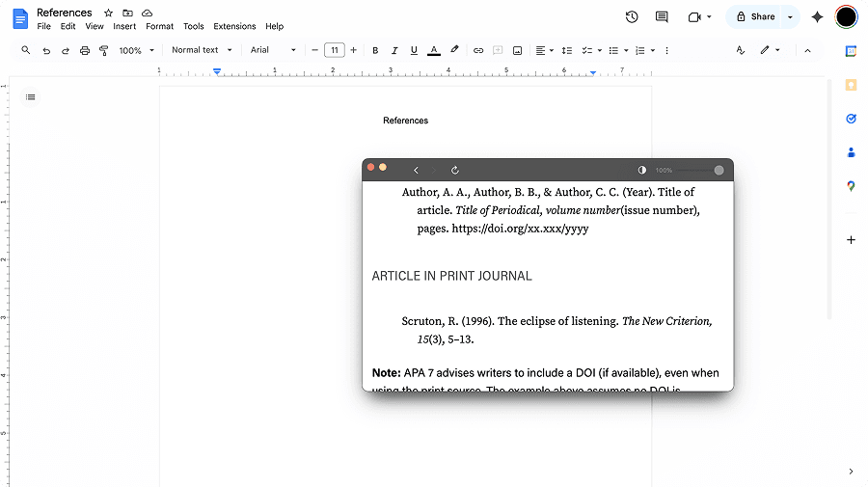Open line and paragraph spacing
This screenshot has height=487, width=868.
(x=567, y=50)
